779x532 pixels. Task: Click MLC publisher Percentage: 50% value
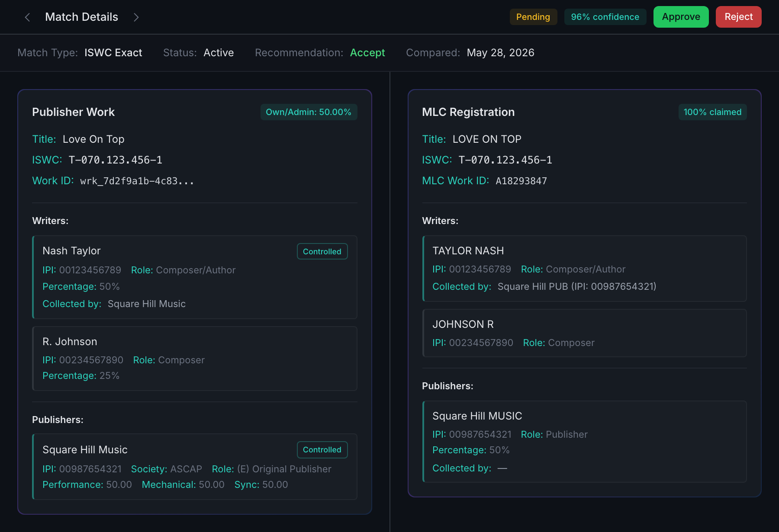(499, 450)
